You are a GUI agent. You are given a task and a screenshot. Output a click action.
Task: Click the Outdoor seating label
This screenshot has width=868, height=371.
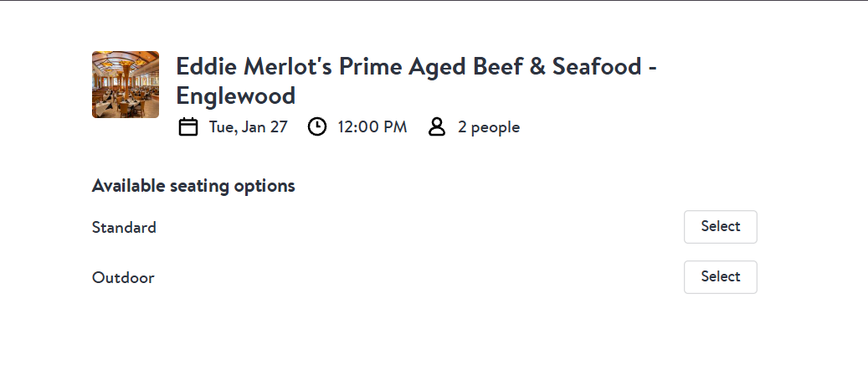tap(123, 278)
